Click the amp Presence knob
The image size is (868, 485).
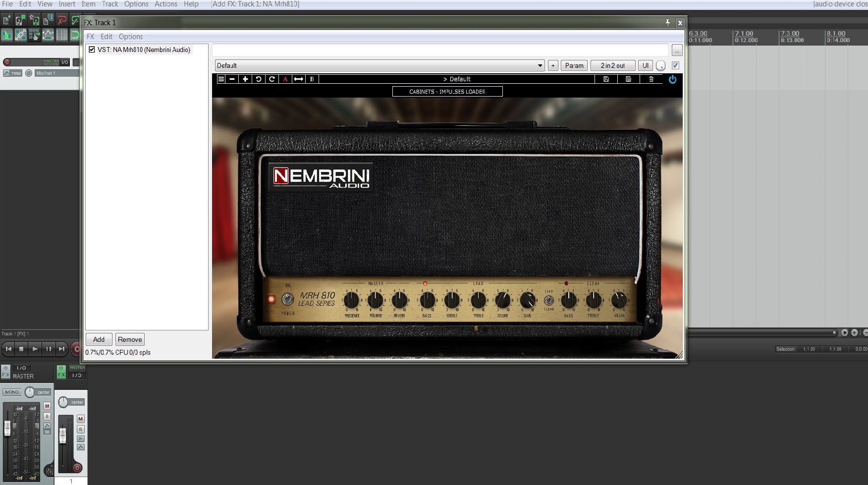351,300
